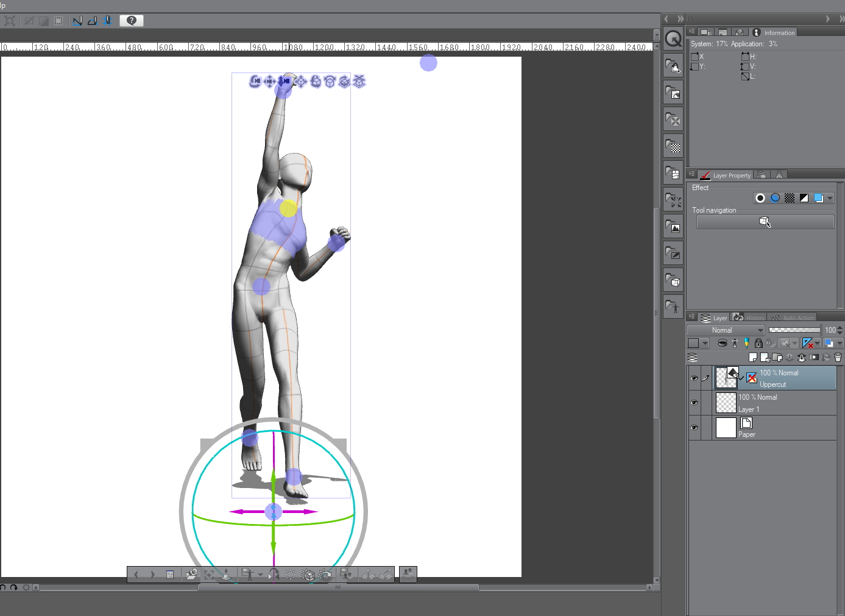845x616 pixels.
Task: Click the New Layer Folder icon
Action: [777, 358]
